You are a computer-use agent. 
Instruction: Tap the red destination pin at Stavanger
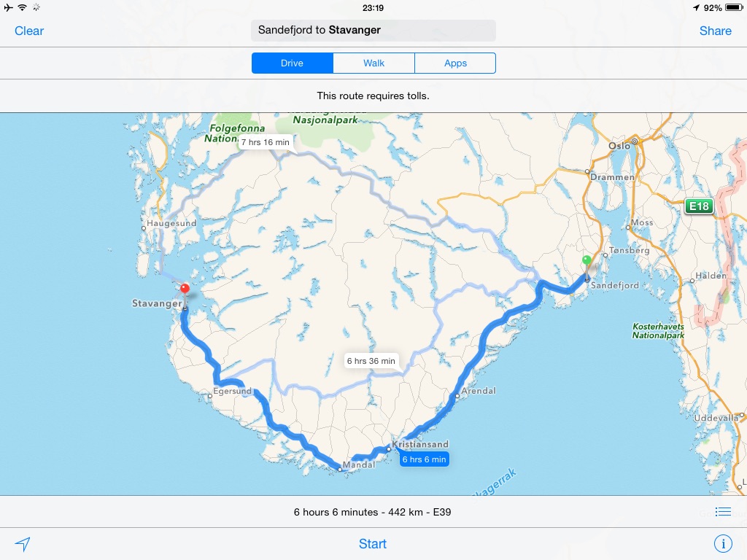[x=185, y=289]
